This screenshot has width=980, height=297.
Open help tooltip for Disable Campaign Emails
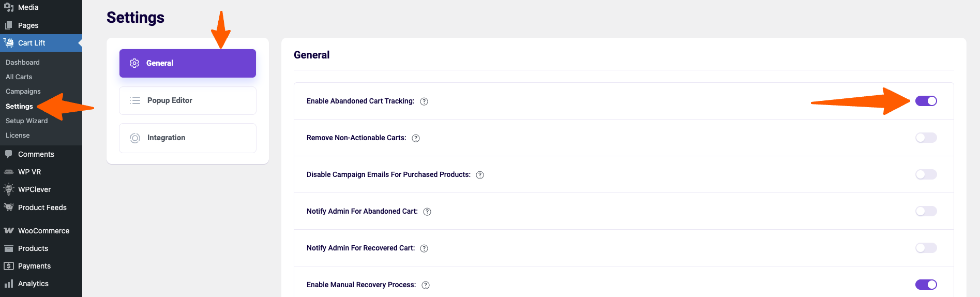coord(480,175)
